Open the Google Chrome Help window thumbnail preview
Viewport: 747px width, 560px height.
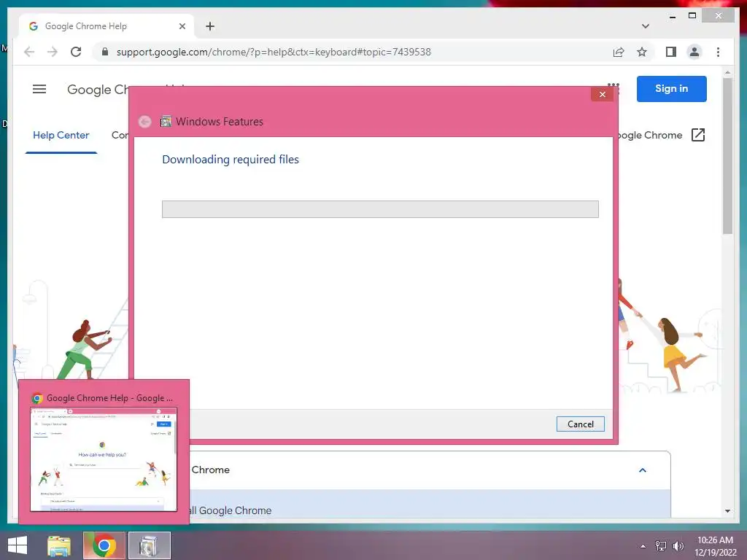[104, 459]
